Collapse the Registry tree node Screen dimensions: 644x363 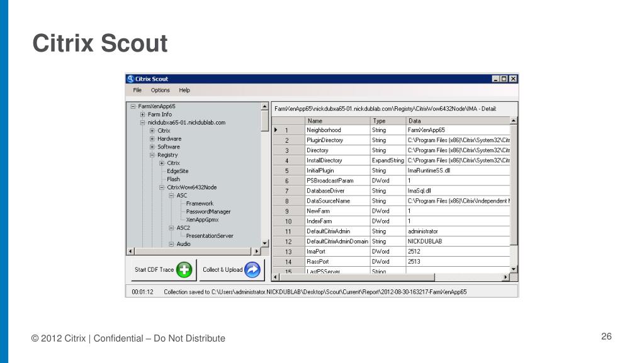152,155
